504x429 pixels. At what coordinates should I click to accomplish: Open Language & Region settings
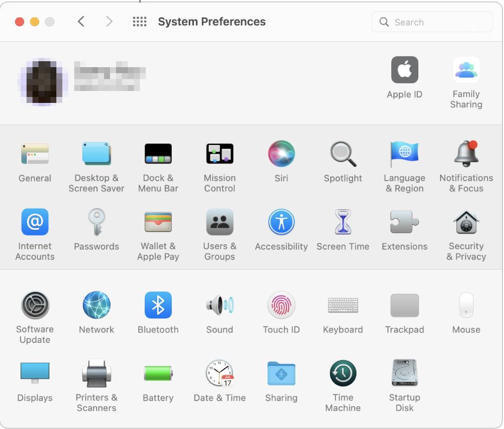click(x=405, y=154)
